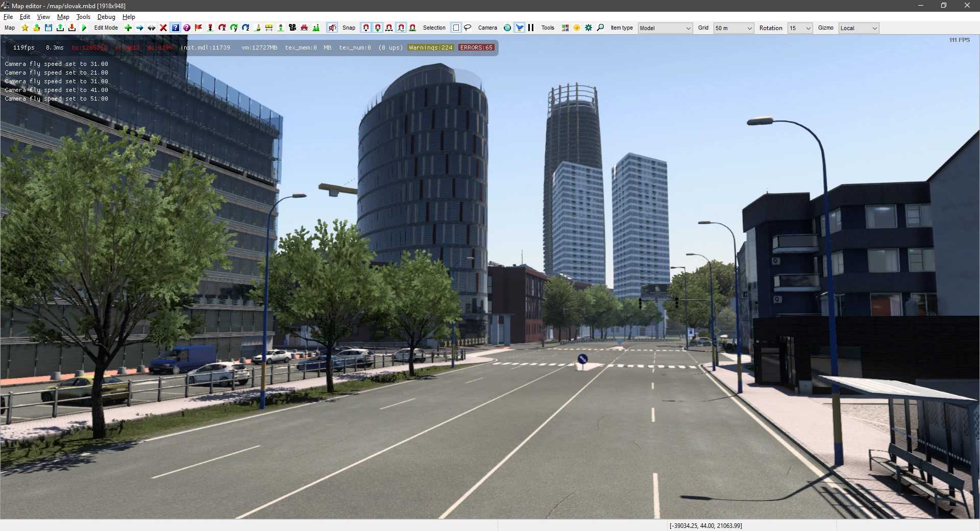Image resolution: width=980 pixels, height=531 pixels.
Task: Open the View menu
Action: tap(43, 17)
